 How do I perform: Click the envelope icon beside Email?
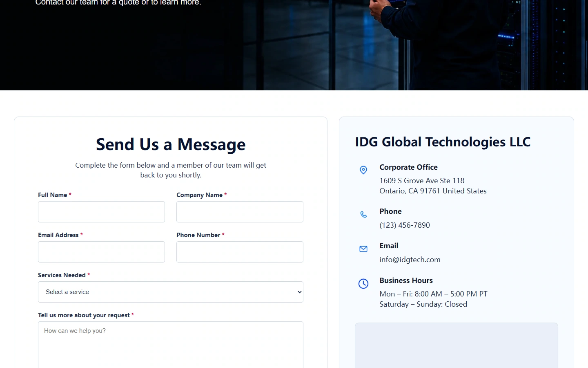(363, 249)
